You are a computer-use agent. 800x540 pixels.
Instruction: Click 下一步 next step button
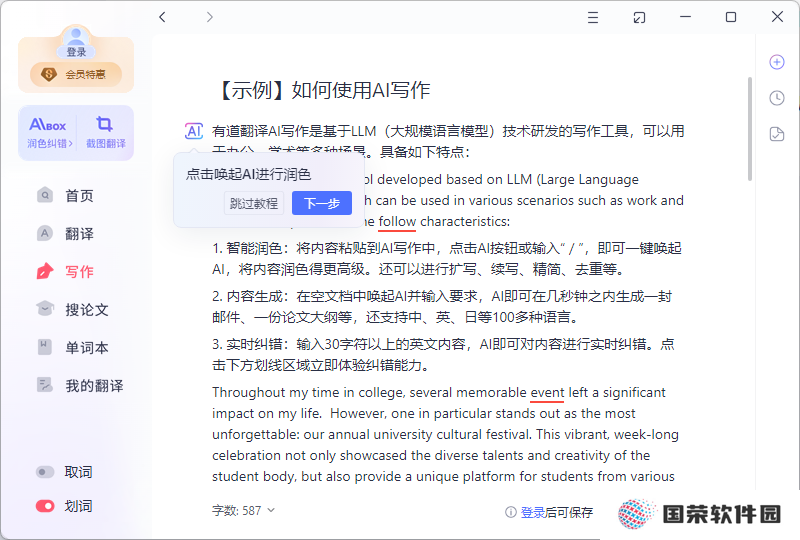pyautogui.click(x=322, y=203)
